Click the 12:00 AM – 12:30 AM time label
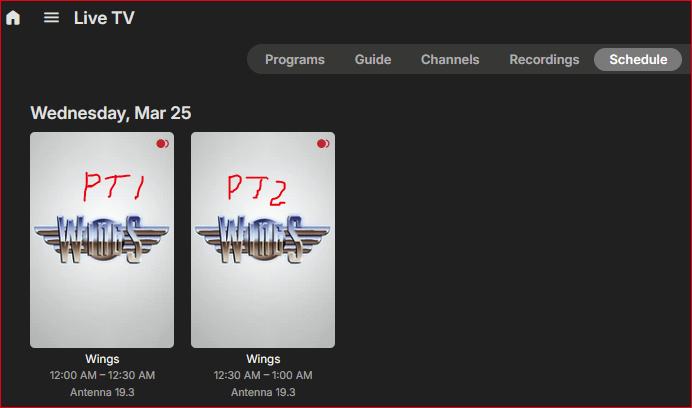Image resolution: width=692 pixels, height=408 pixels. coord(102,375)
